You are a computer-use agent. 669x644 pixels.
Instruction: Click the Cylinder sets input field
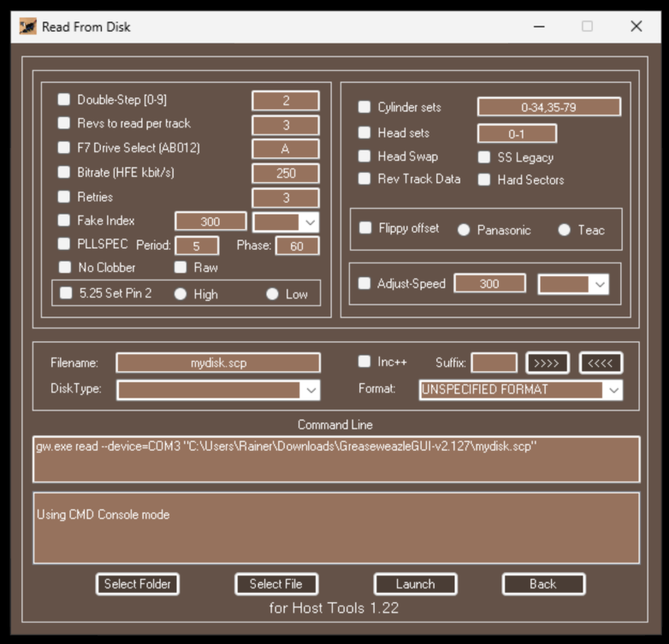548,108
